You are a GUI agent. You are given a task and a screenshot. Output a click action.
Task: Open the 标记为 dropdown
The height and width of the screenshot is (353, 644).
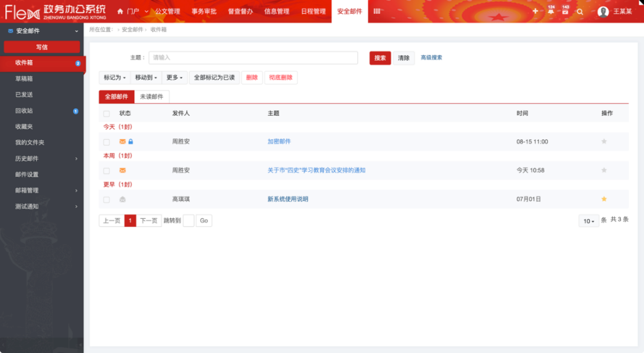[x=115, y=77]
